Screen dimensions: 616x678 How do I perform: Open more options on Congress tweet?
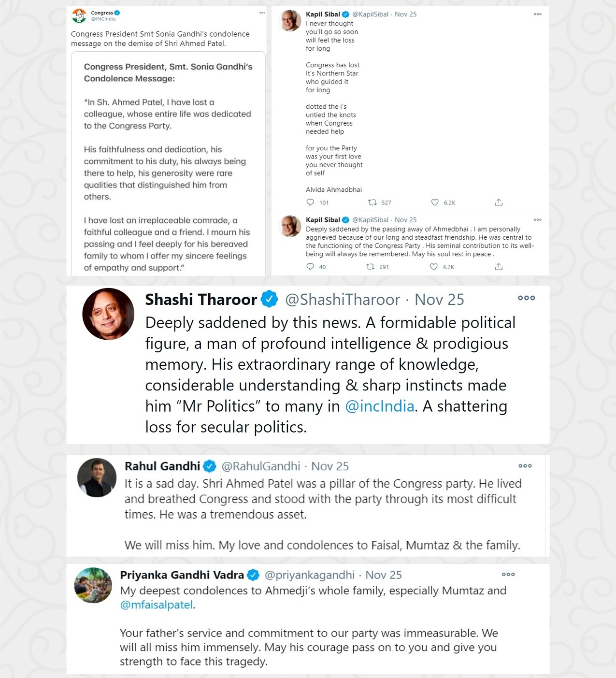[x=262, y=13]
